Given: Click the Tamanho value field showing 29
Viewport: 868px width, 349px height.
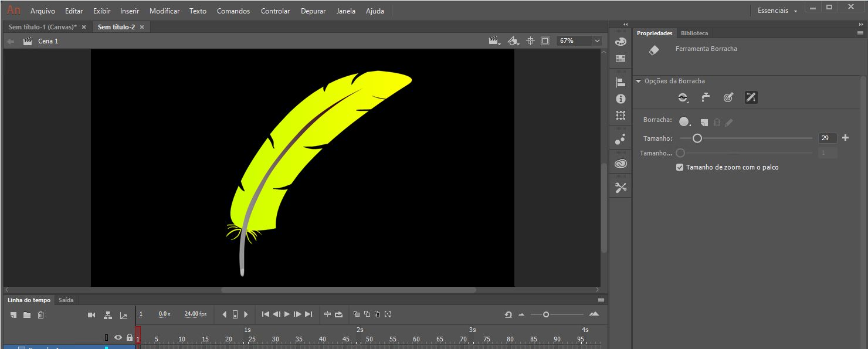Looking at the screenshot, I should pos(828,138).
